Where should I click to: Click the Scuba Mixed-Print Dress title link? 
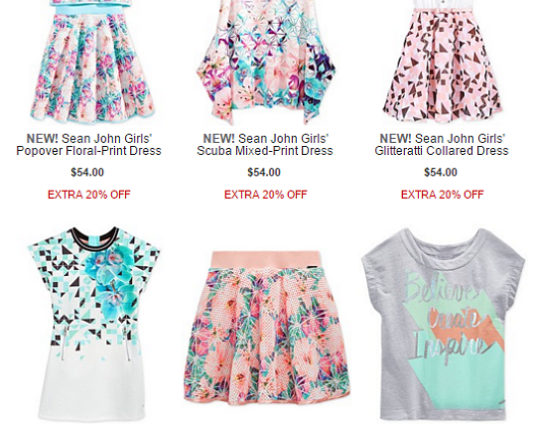(265, 145)
